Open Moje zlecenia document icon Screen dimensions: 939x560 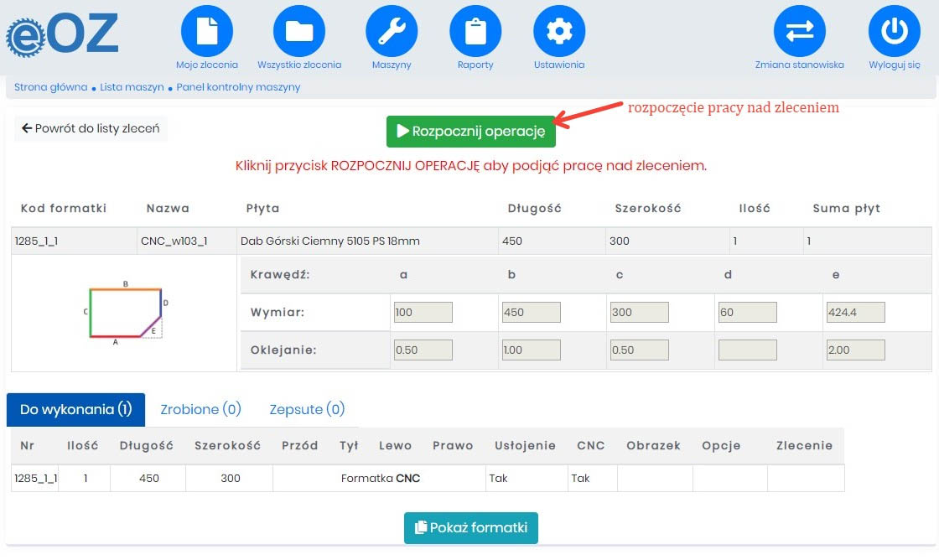[207, 31]
